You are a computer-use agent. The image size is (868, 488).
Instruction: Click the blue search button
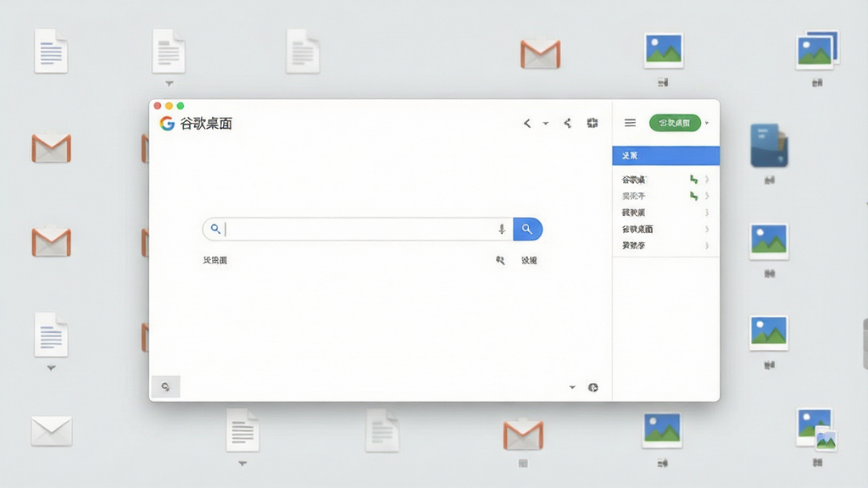point(527,229)
